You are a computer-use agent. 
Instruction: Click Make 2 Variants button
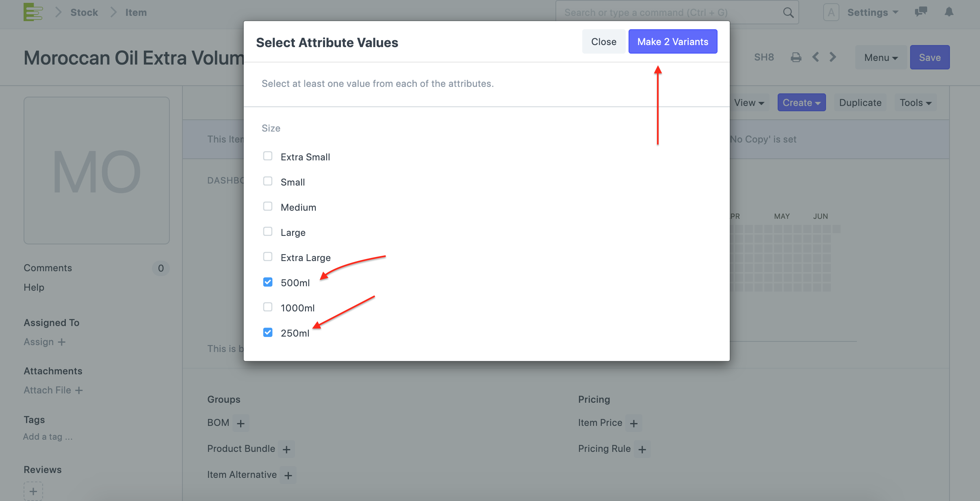click(673, 41)
